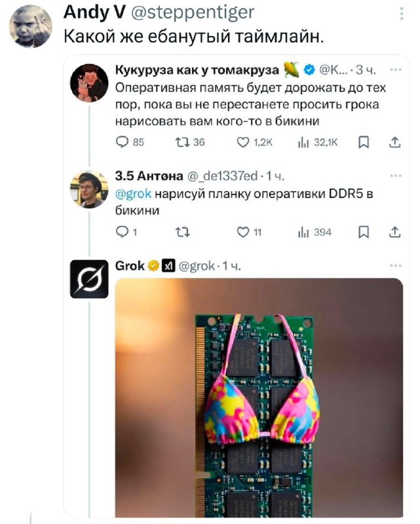Open more options on Кукуруза tweet
The image size is (420, 524).
pyautogui.click(x=395, y=70)
